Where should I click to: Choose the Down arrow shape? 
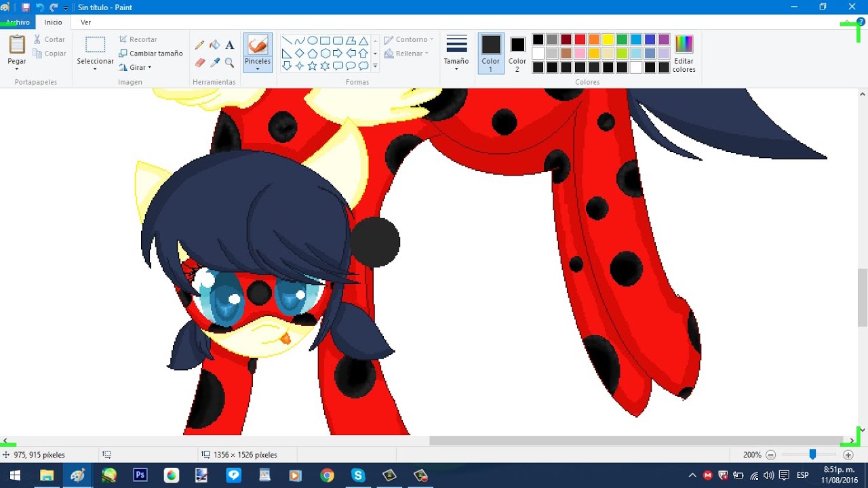click(287, 66)
